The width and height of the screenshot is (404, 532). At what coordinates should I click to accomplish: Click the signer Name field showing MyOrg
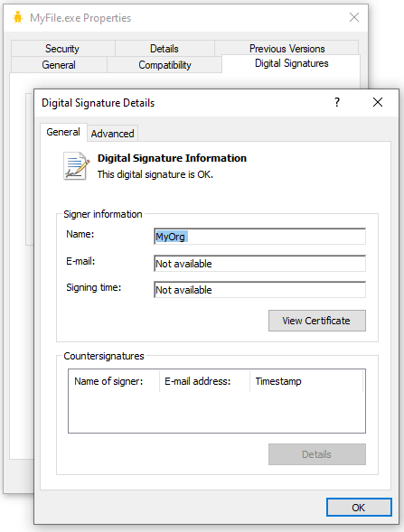(259, 237)
